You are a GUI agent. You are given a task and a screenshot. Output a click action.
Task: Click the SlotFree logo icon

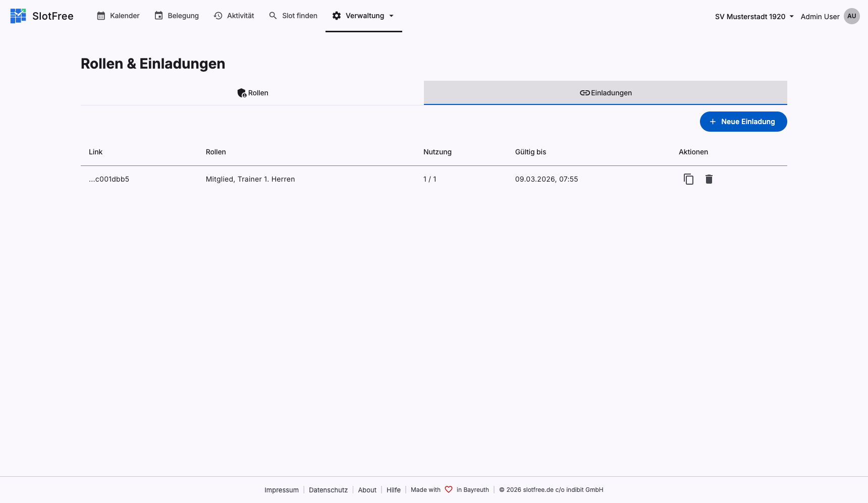click(x=18, y=16)
